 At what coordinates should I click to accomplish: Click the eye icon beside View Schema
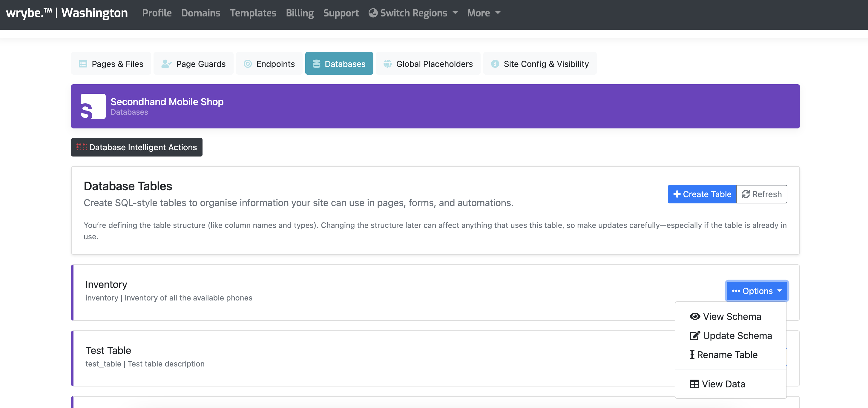695,316
